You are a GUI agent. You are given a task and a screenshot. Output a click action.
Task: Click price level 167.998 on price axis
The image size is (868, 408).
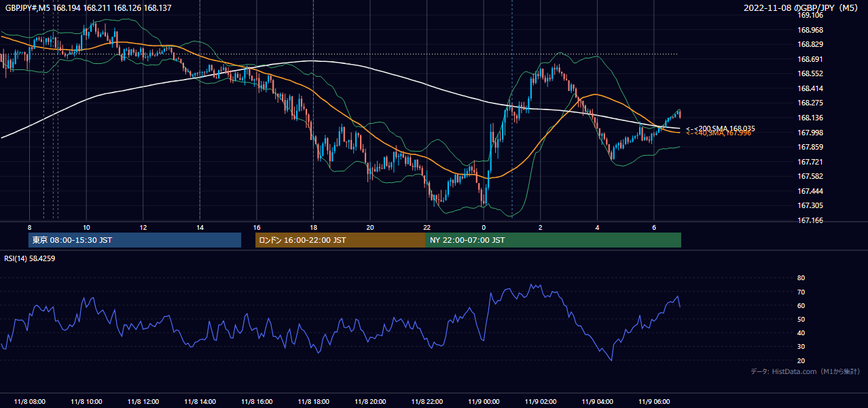tap(810, 133)
